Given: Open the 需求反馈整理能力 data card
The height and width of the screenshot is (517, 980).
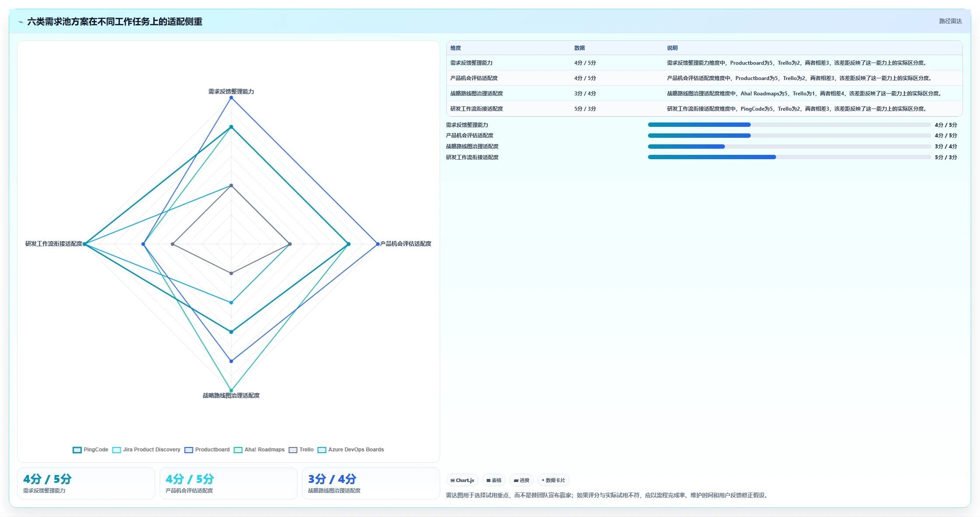Looking at the screenshot, I should point(86,483).
